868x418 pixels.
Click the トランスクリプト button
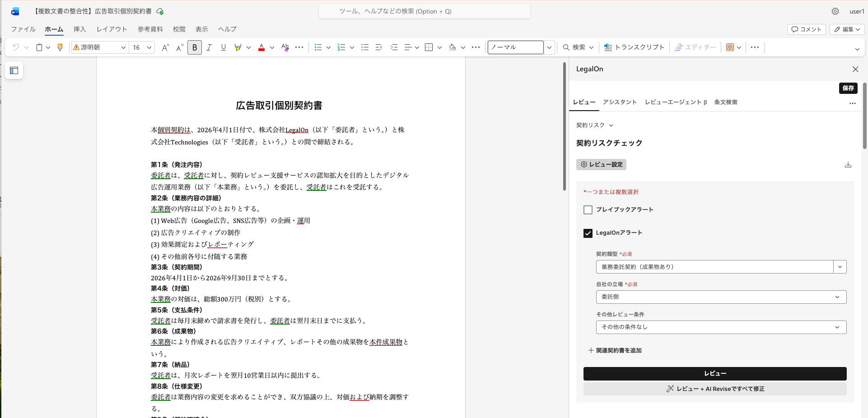[x=635, y=47]
